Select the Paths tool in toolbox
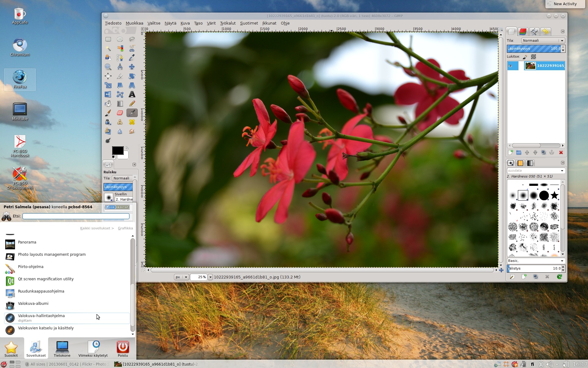This screenshot has width=588, height=368. click(x=120, y=58)
